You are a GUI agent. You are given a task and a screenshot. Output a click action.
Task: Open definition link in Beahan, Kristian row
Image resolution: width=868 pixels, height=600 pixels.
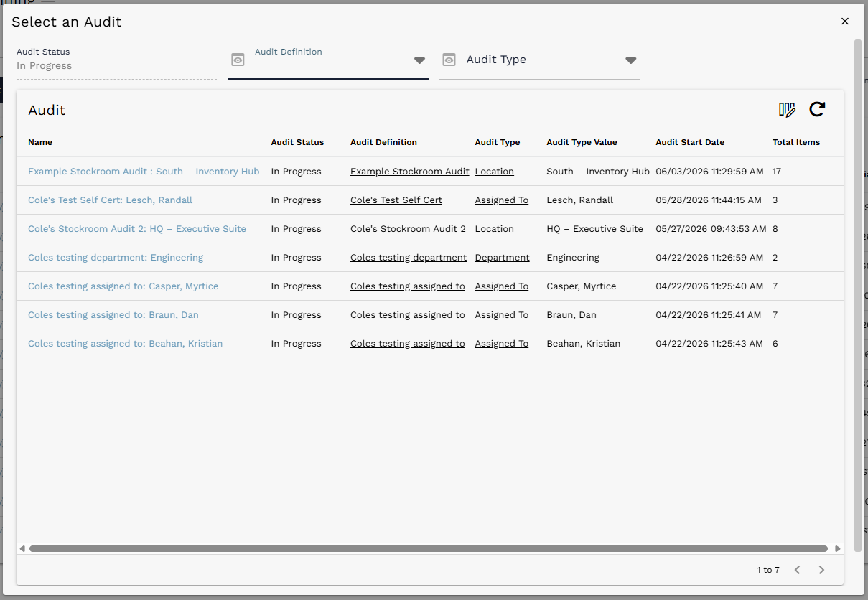coord(408,344)
